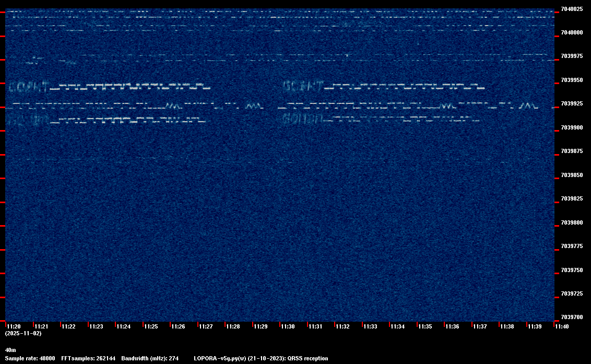Select the 40m band label
The width and height of the screenshot is (591, 364).
pyautogui.click(x=10, y=350)
